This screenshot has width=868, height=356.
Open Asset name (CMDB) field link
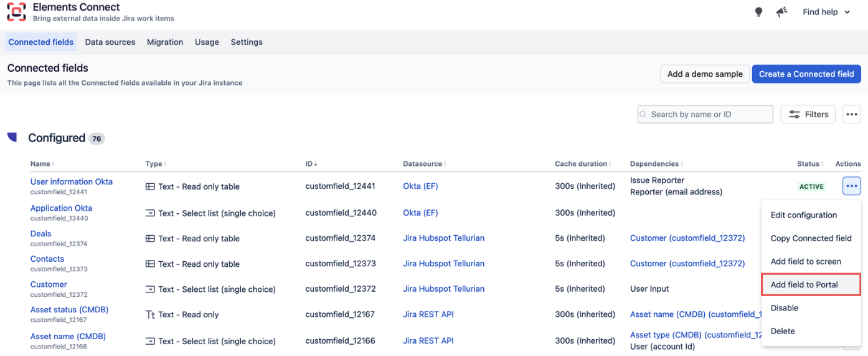click(x=68, y=337)
